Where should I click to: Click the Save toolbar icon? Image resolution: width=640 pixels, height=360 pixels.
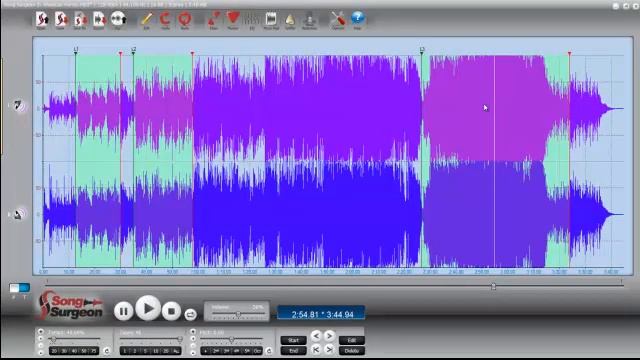point(60,19)
